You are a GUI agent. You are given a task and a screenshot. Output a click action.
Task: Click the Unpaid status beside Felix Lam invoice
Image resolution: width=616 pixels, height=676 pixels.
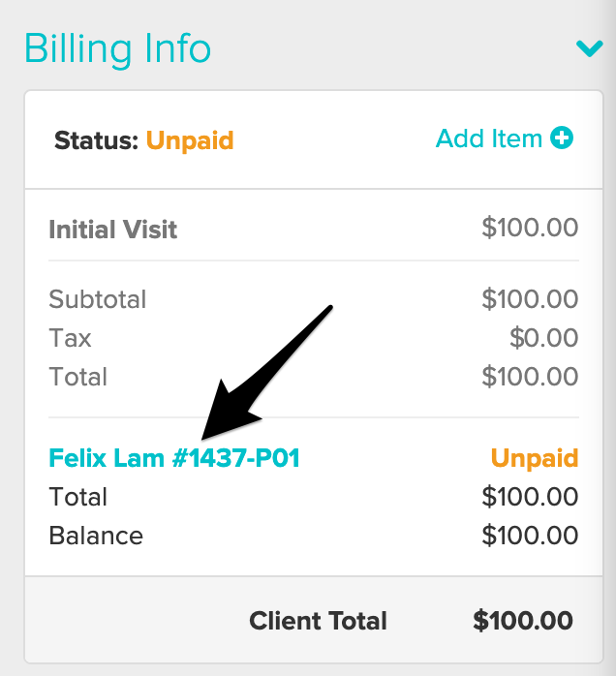tap(534, 458)
